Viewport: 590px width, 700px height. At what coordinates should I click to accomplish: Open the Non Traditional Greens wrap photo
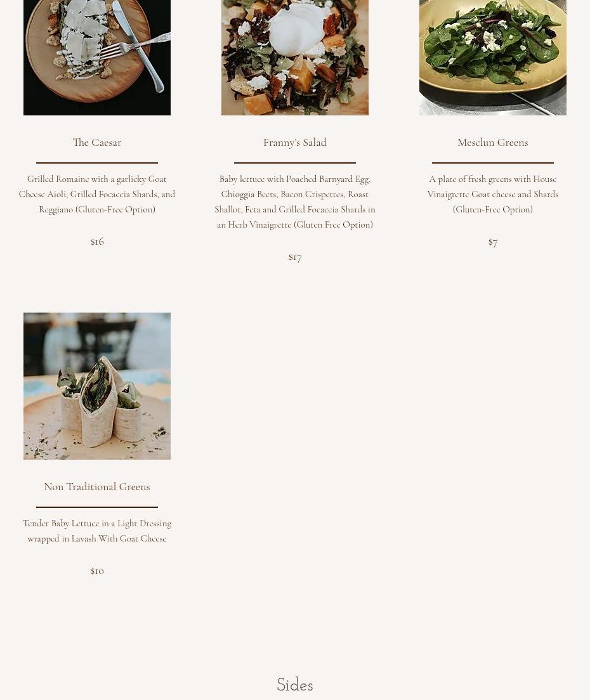point(97,386)
